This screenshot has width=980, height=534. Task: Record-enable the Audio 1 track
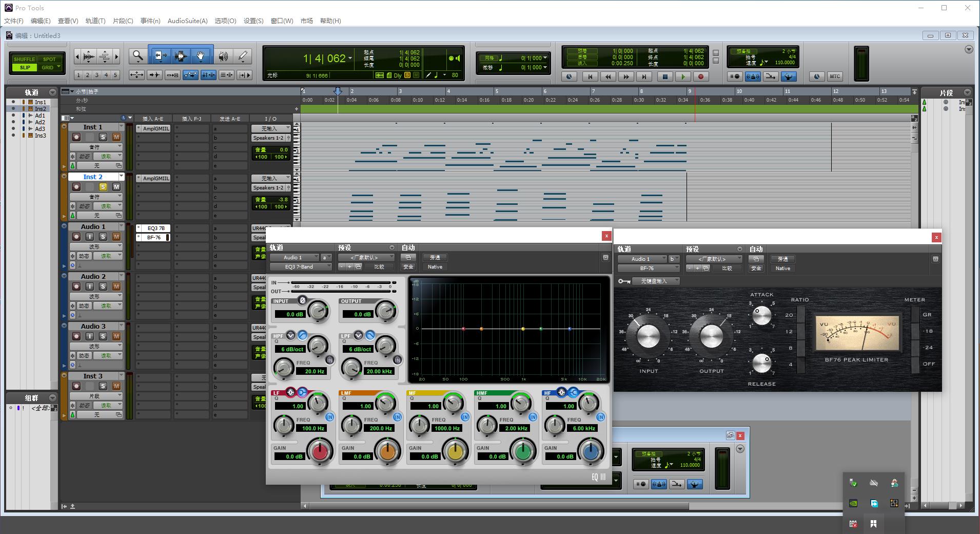76,237
